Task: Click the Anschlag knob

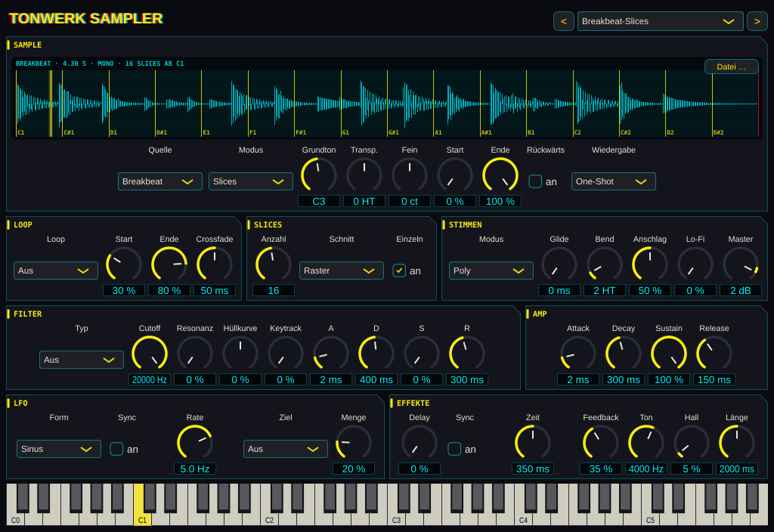Action: coord(650,264)
